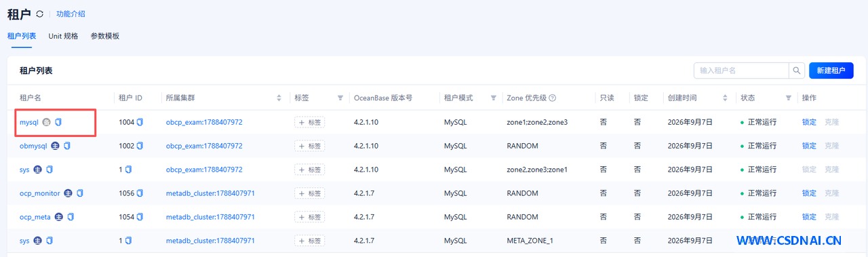Open cluster link in ocp_meta row
The image size is (868, 257).
(x=210, y=217)
